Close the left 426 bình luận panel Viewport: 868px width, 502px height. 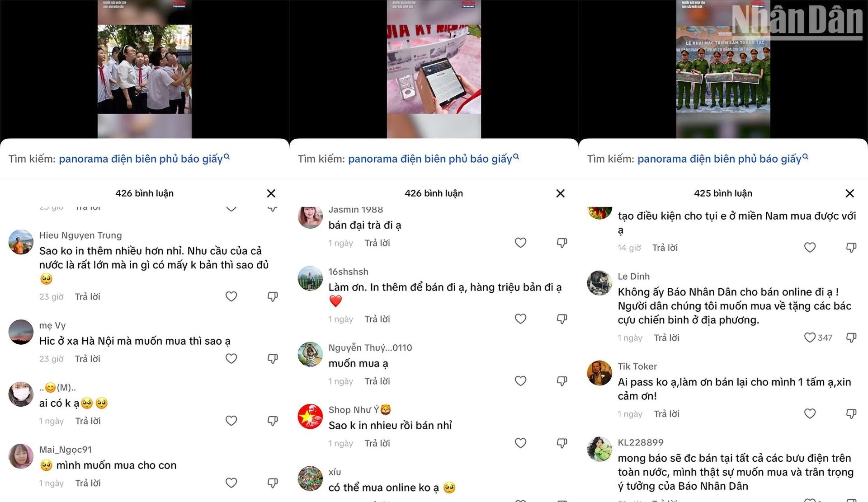[x=271, y=193]
